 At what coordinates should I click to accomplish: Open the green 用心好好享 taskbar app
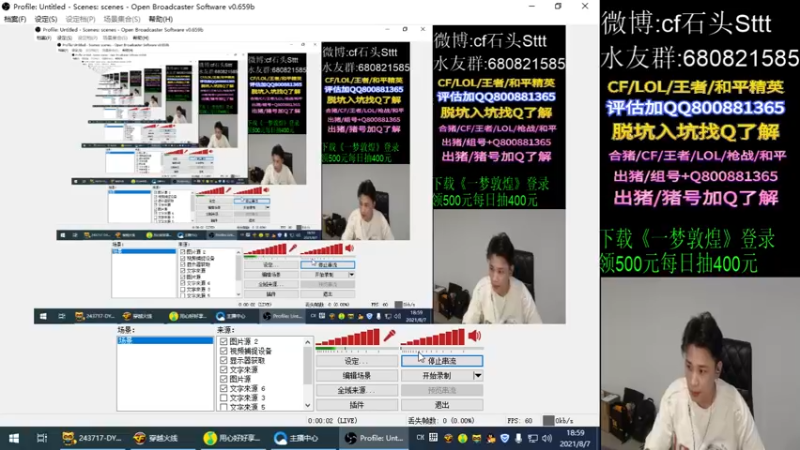[232, 438]
